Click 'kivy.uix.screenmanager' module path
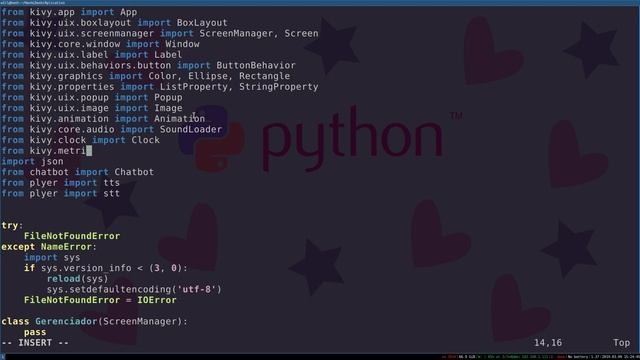The height and width of the screenshot is (360, 640). 91,33
